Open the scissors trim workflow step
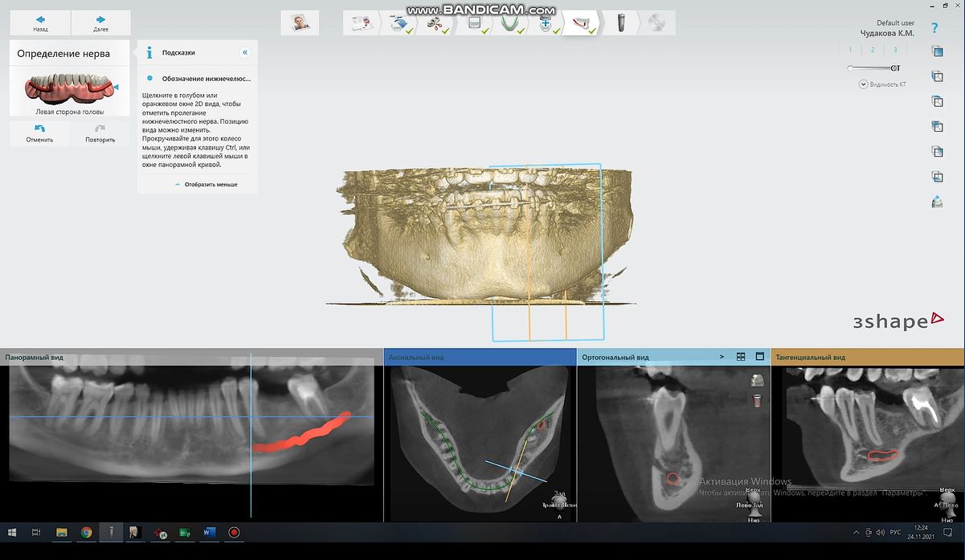Screen dimensions: 965x560 [x=437, y=22]
